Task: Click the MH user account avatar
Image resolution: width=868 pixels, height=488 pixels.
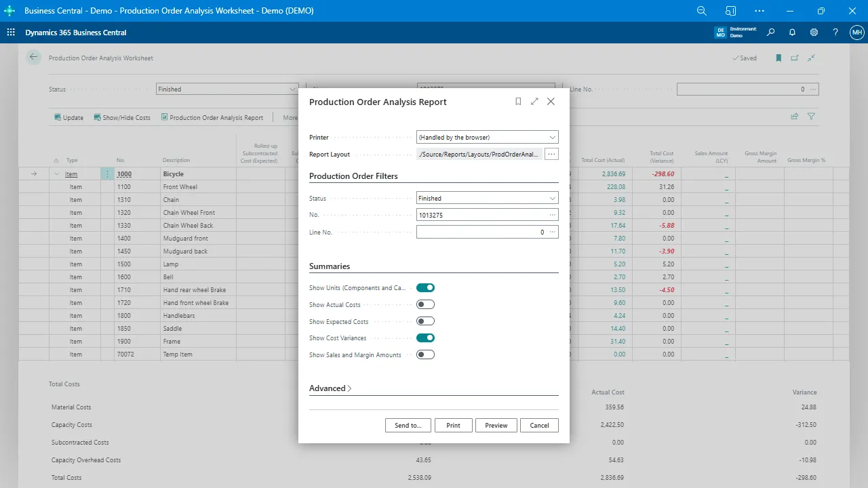Action: [x=857, y=33]
